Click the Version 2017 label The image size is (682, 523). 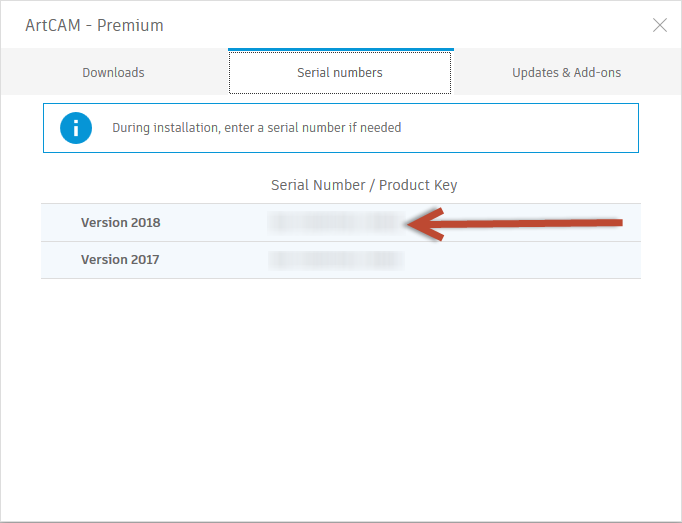(120, 260)
